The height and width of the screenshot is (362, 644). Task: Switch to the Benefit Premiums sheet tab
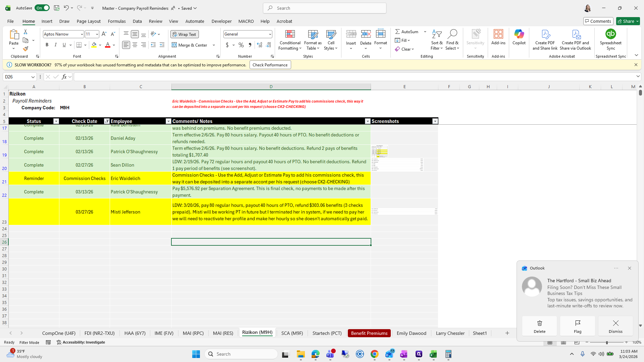pos(369,333)
